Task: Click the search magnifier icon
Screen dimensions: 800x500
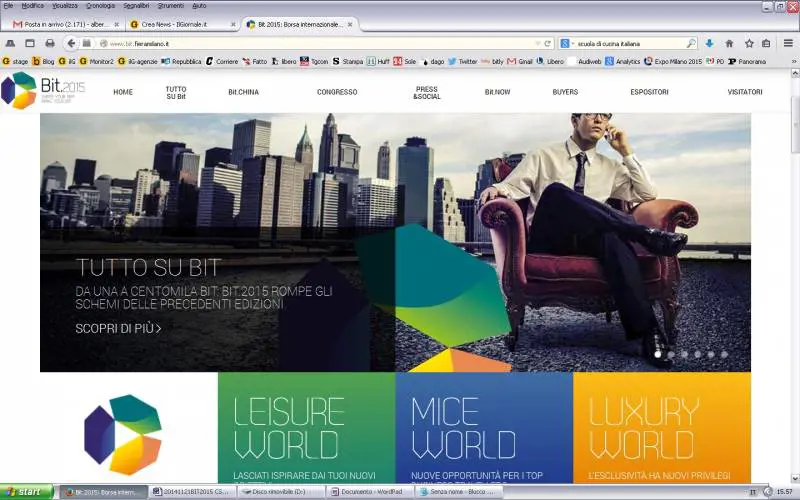Action: pyautogui.click(x=691, y=43)
